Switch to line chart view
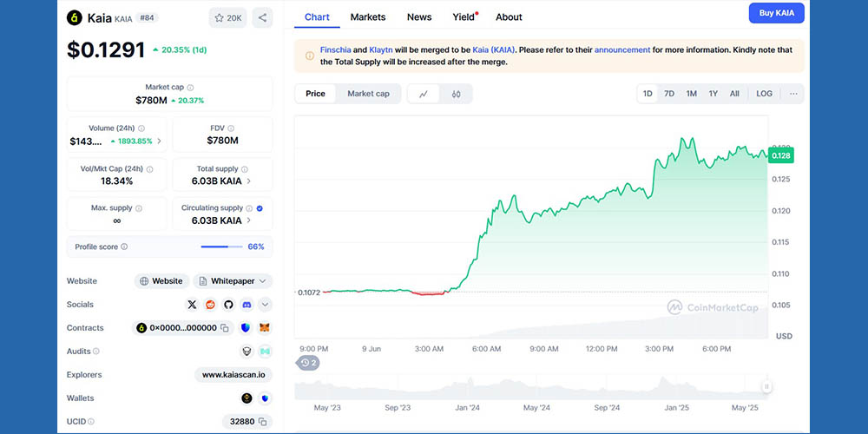The height and width of the screenshot is (434, 868). coord(424,94)
